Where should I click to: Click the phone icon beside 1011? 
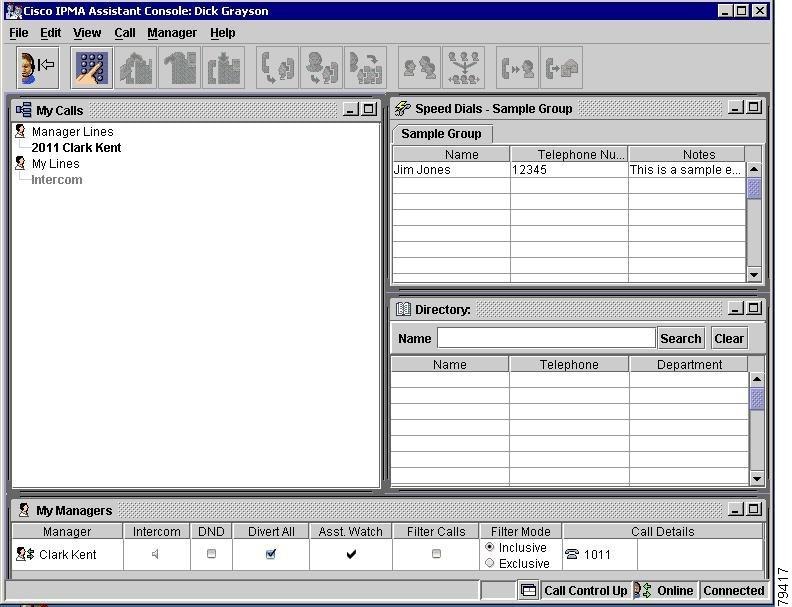(572, 554)
